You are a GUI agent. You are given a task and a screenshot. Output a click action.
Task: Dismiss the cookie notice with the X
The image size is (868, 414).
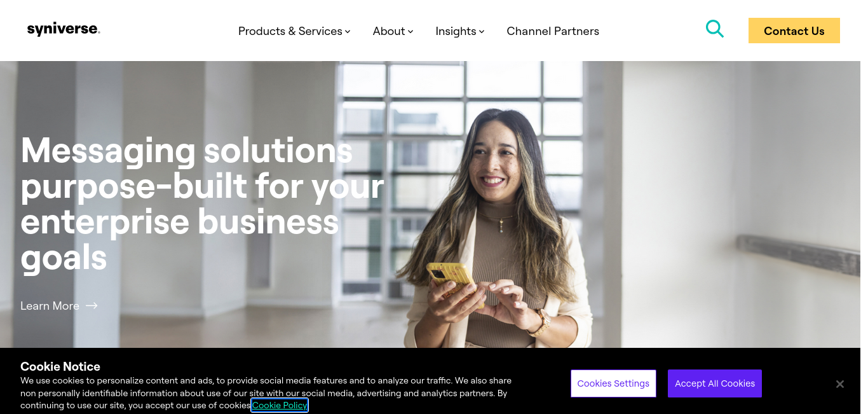click(840, 384)
